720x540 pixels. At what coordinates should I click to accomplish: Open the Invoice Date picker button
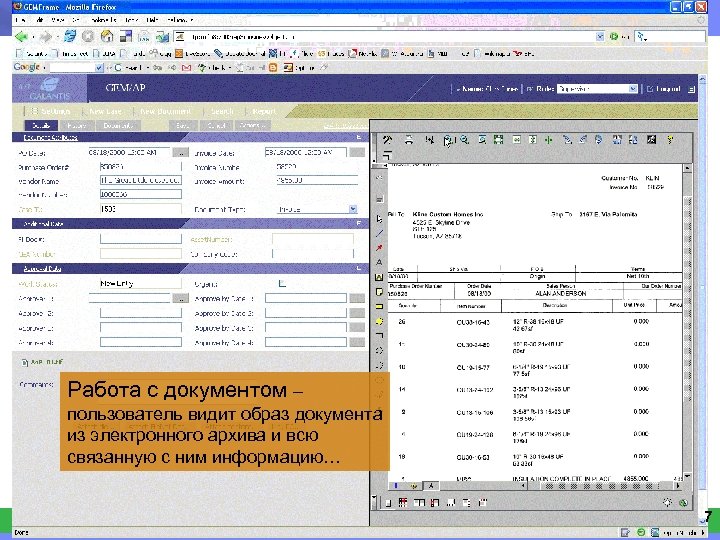click(x=357, y=152)
